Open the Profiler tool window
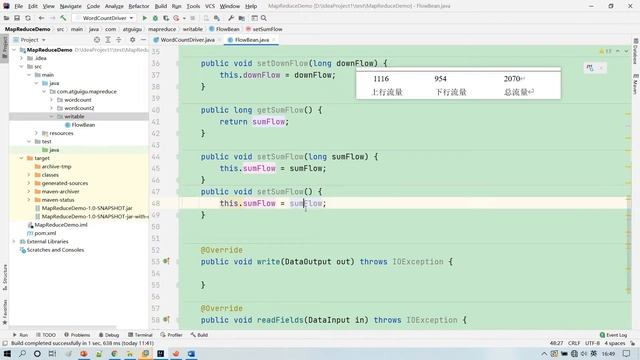Screen dimensions: 640x360 click(x=171, y=335)
